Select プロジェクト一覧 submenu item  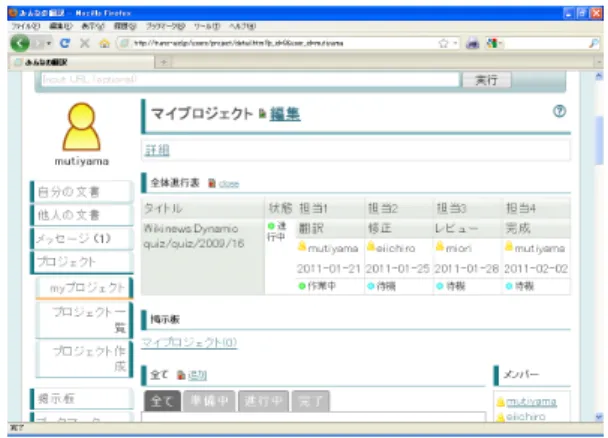pos(84,320)
